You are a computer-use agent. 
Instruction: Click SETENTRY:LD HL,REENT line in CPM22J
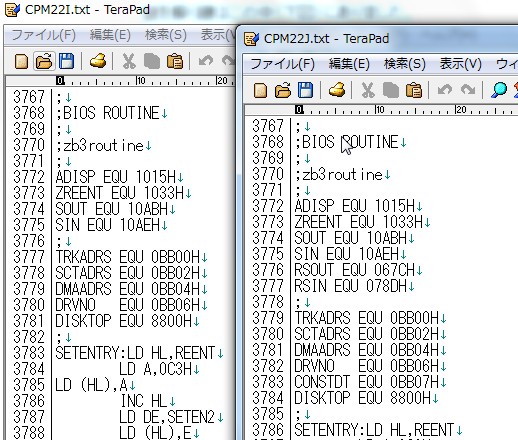pos(375,430)
